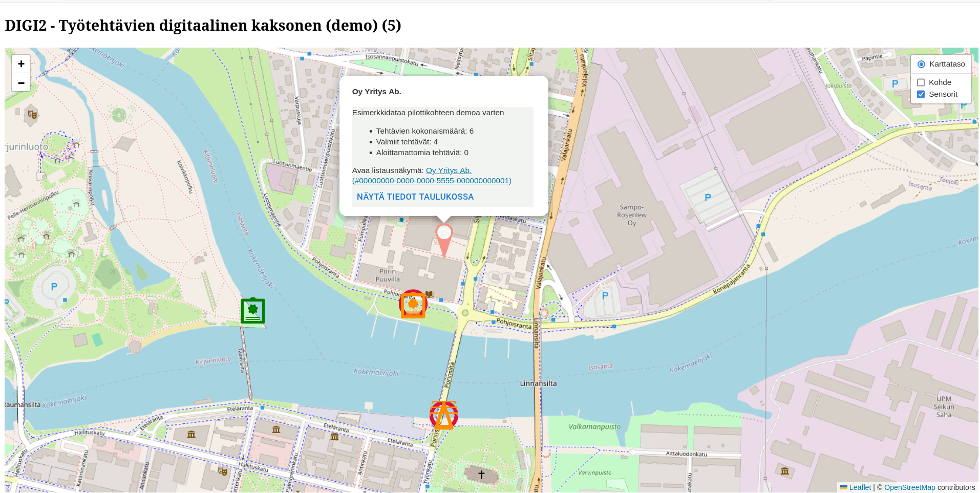Open the Oy Yritys Ab. listing link
The height and width of the screenshot is (493, 980).
[448, 170]
